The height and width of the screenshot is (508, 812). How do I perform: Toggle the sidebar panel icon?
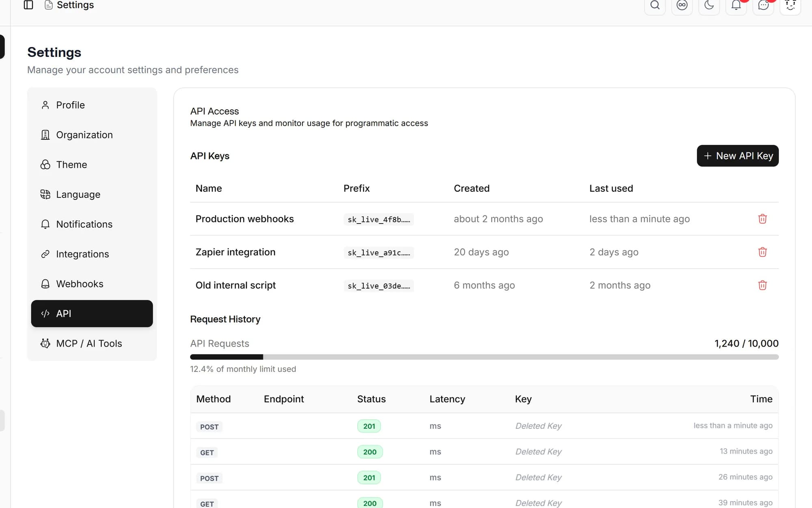28,5
